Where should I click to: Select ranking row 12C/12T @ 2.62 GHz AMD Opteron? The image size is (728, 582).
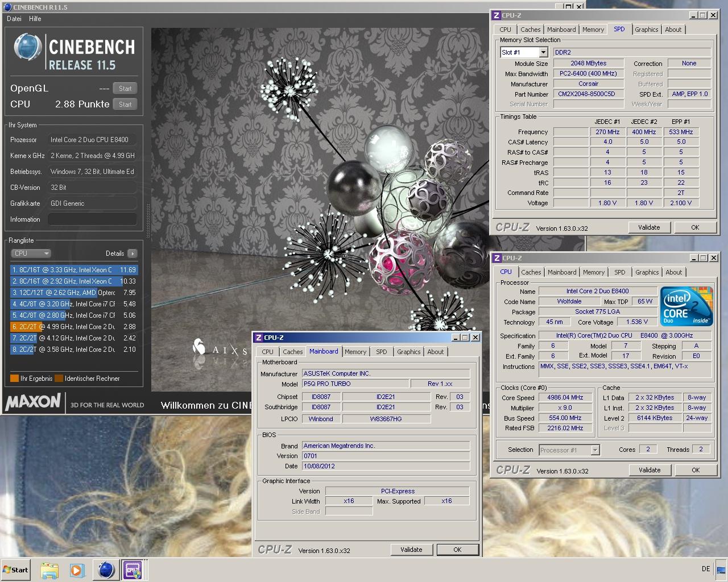tap(74, 293)
